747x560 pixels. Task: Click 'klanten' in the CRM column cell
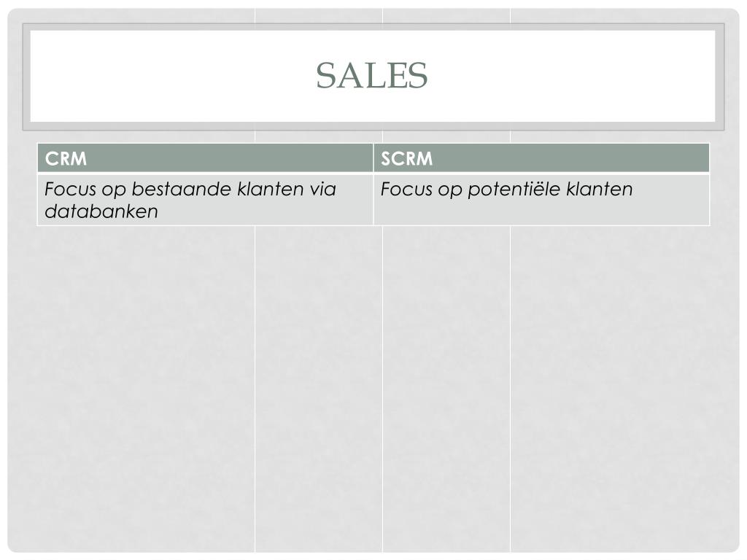click(x=270, y=189)
